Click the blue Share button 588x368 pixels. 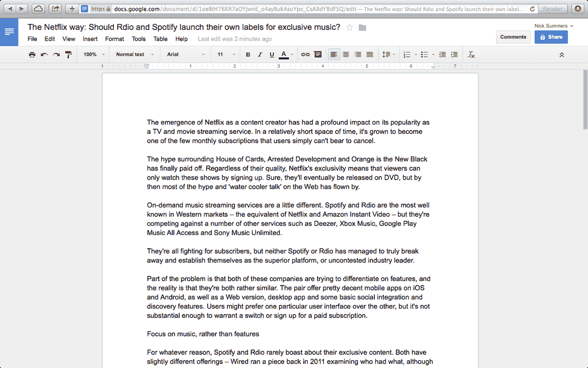pyautogui.click(x=551, y=37)
